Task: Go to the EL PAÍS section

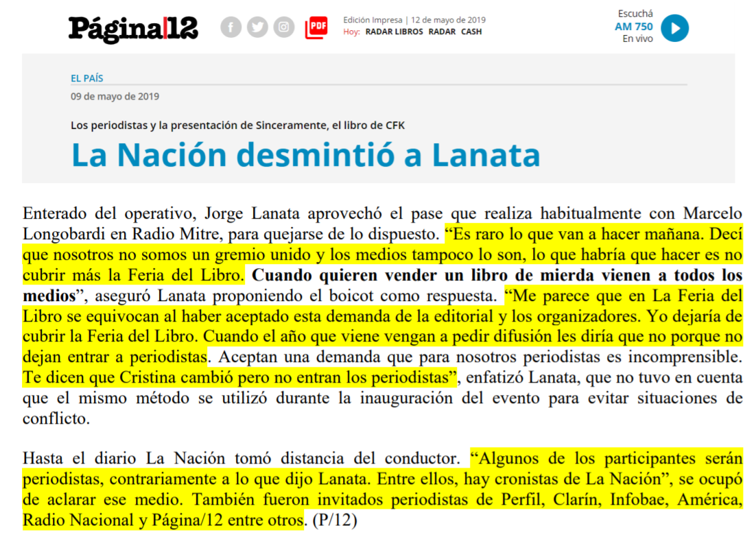Action: pos(87,78)
